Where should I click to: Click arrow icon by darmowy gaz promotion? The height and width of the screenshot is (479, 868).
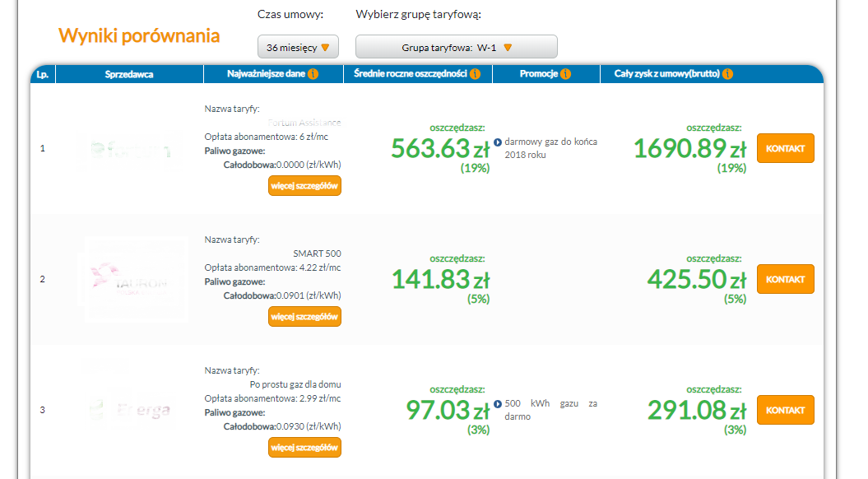click(x=499, y=142)
